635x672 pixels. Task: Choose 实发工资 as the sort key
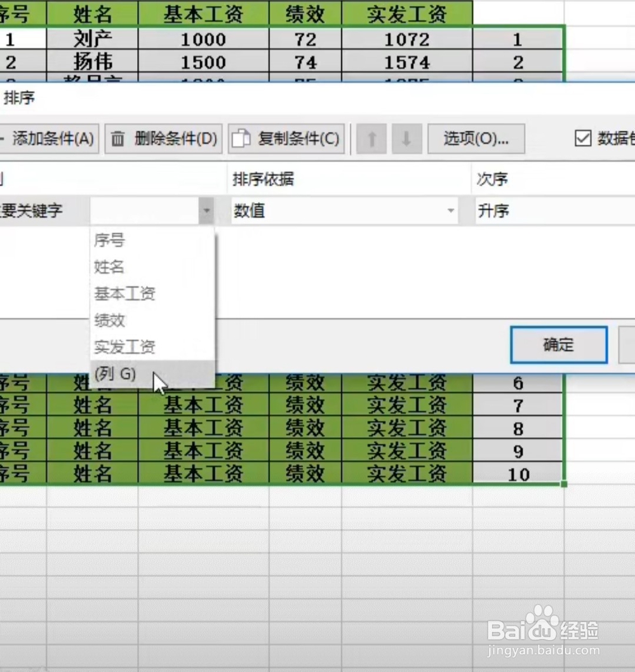(x=124, y=347)
